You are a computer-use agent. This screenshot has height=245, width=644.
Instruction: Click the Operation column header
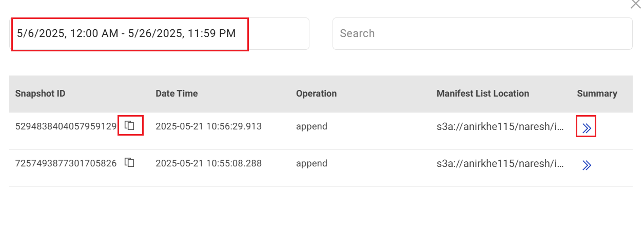point(316,93)
